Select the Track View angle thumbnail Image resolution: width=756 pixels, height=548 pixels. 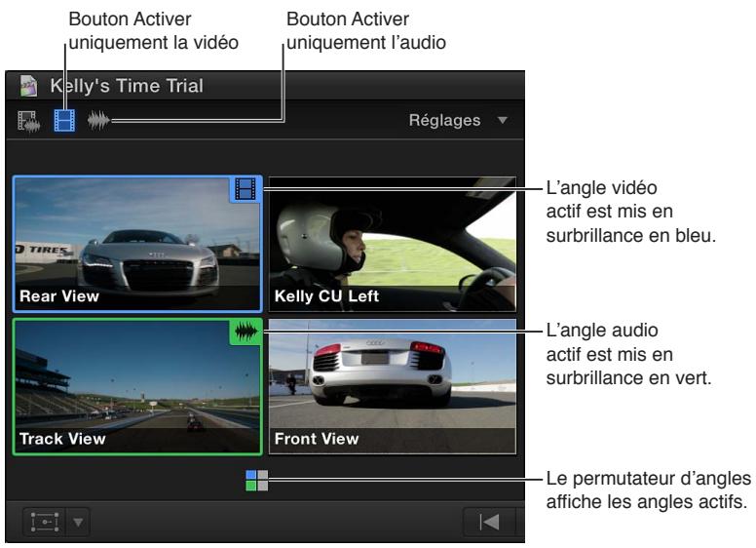coord(137,386)
